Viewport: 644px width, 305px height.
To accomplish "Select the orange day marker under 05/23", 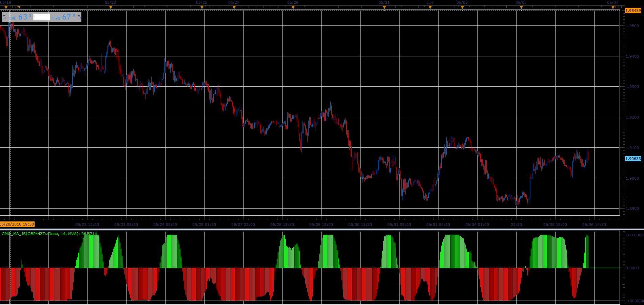I will click(111, 7).
